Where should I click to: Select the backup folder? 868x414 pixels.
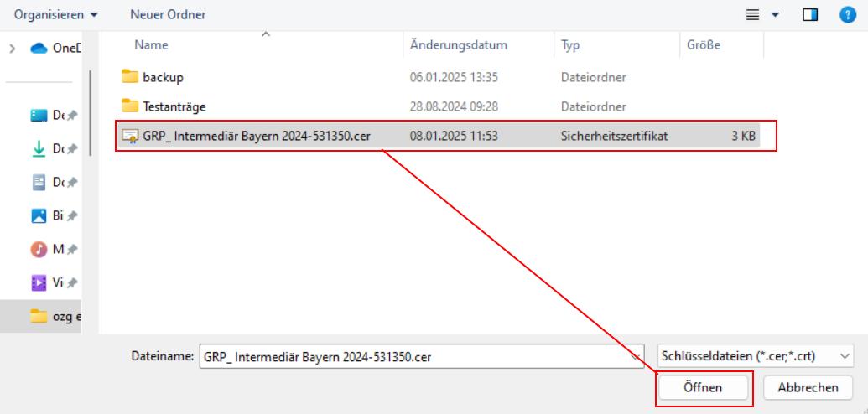coord(163,77)
